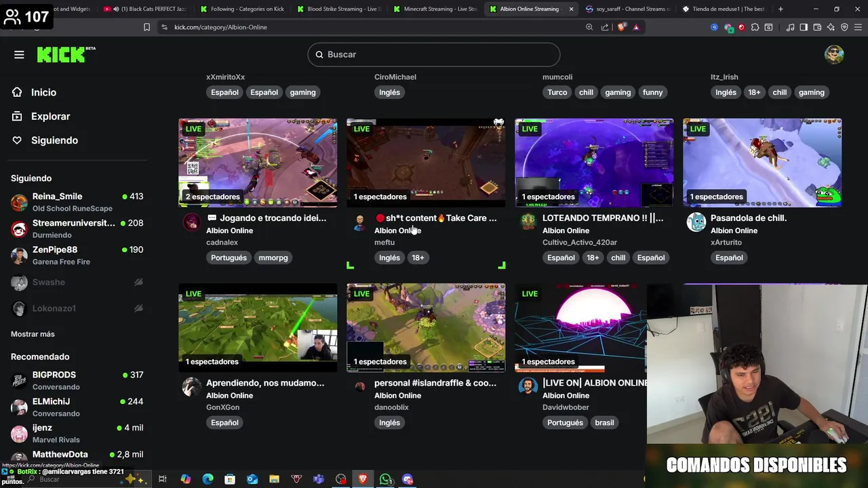Open xArturito stream thumbnail
868x488 pixels.
tap(762, 163)
